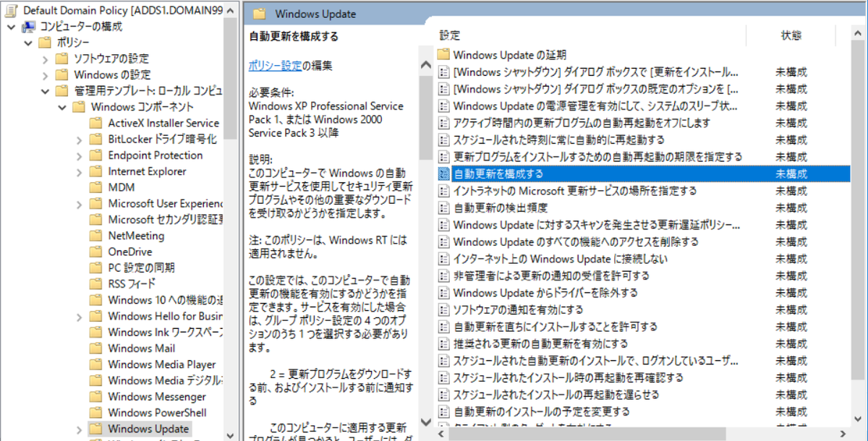Expand the Windows Update tree node

[x=79, y=429]
